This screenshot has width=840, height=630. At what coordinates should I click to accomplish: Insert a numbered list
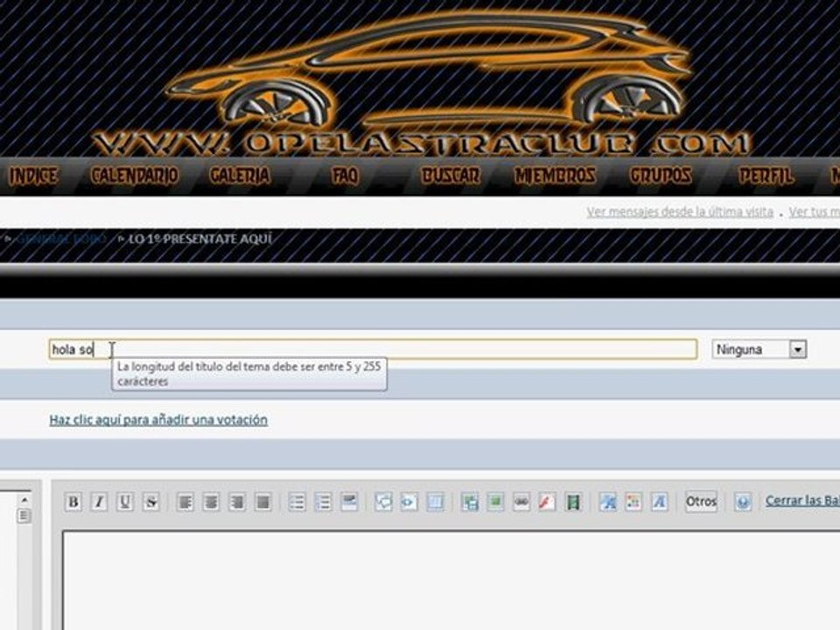click(x=323, y=502)
